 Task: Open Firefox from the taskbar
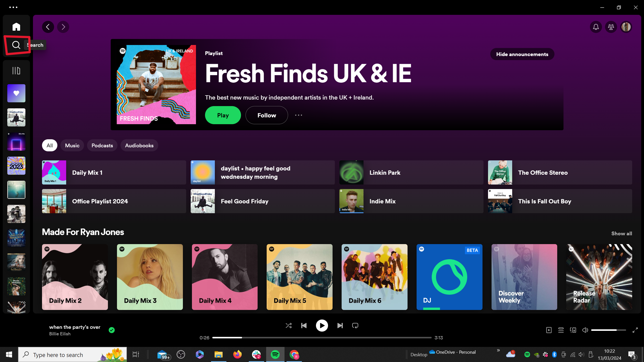click(237, 354)
